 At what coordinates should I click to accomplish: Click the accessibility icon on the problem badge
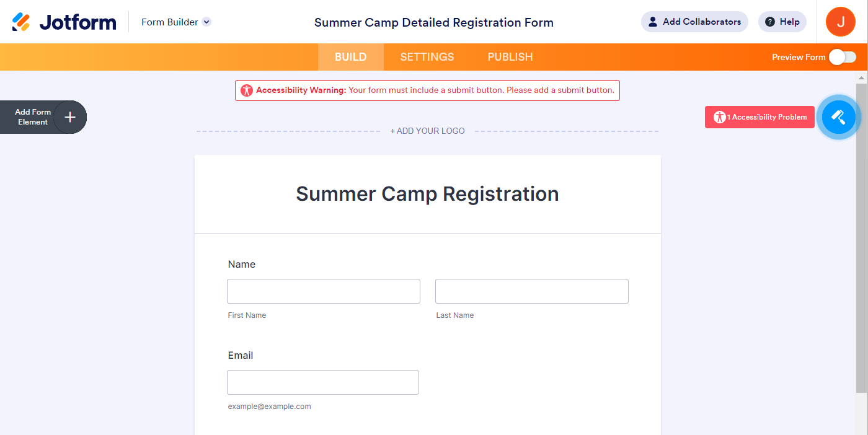[x=719, y=117]
